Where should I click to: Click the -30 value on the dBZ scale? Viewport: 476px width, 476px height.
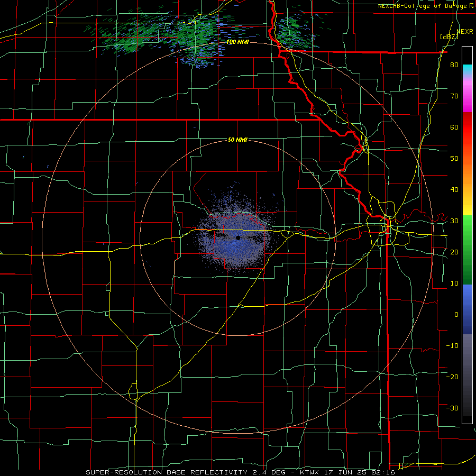452,408
